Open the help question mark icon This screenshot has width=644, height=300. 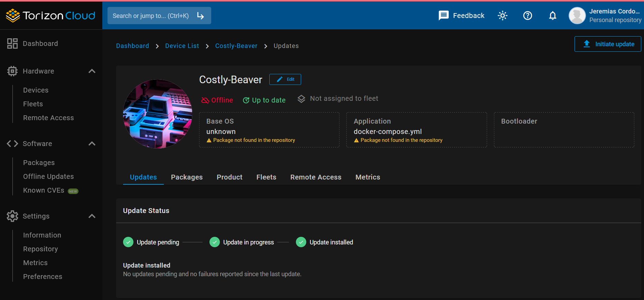528,16
